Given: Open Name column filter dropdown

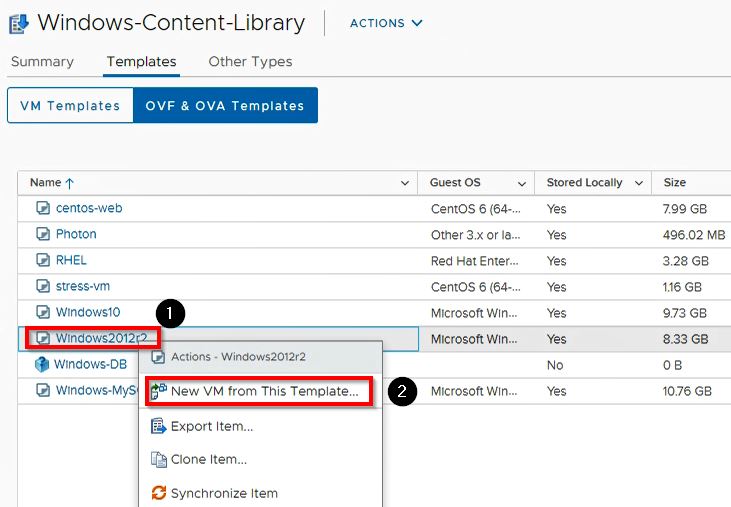Looking at the screenshot, I should (404, 183).
